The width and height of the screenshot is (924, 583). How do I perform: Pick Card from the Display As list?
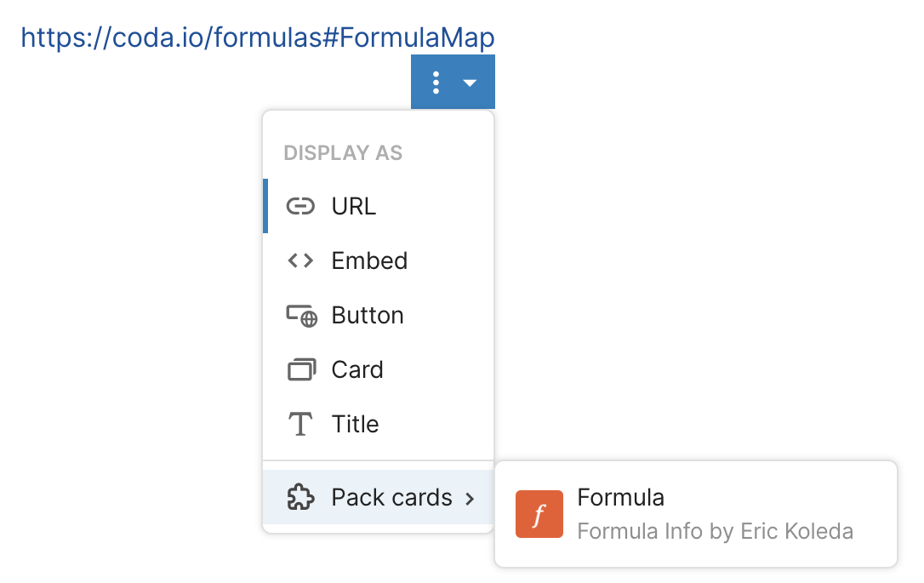pos(357,370)
